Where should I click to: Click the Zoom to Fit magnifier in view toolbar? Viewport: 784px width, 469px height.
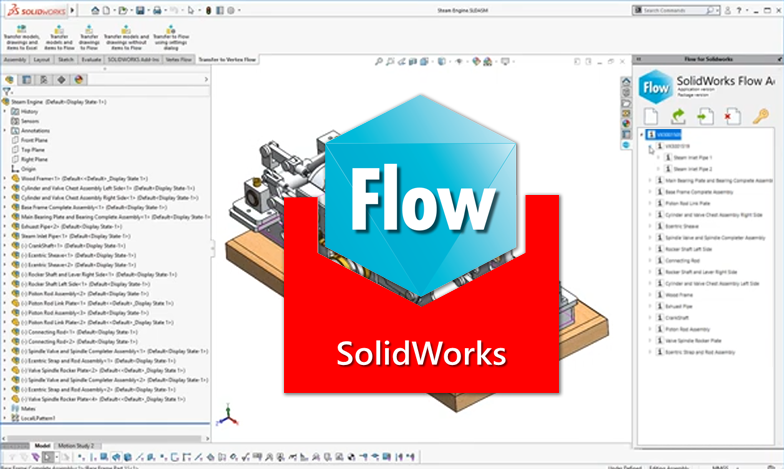[378, 62]
